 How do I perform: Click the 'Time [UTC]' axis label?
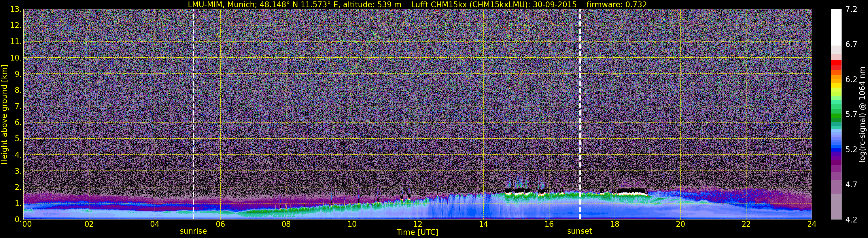[417, 232]
